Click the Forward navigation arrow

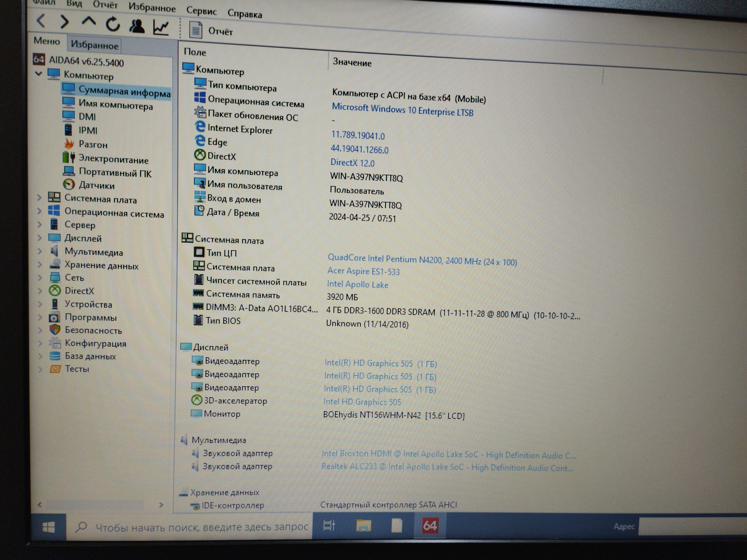coord(65,22)
